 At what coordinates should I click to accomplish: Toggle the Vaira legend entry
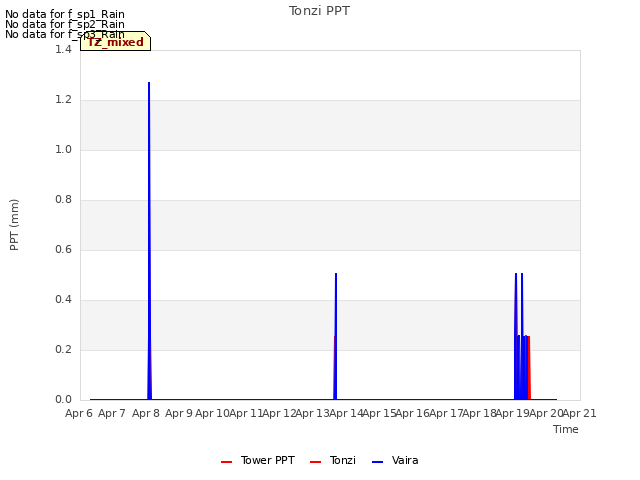(395, 460)
